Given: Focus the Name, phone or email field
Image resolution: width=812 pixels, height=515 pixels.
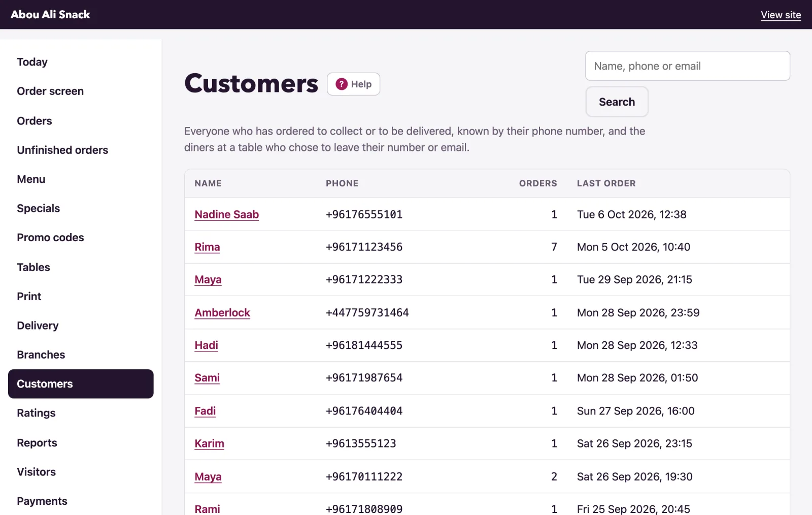Looking at the screenshot, I should point(688,66).
